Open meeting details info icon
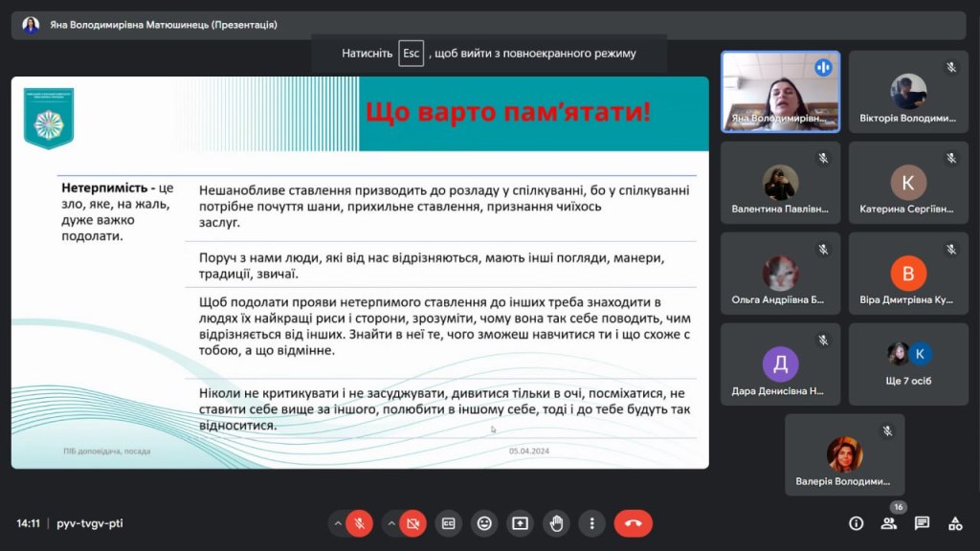 [857, 523]
